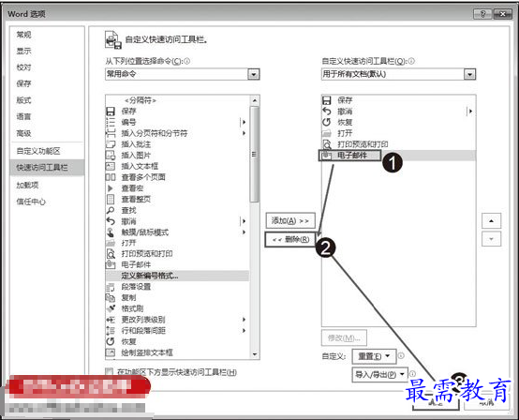Select the 恢复 icon in the right toolbar list
Screen dimensions: 519x420
pos(327,122)
